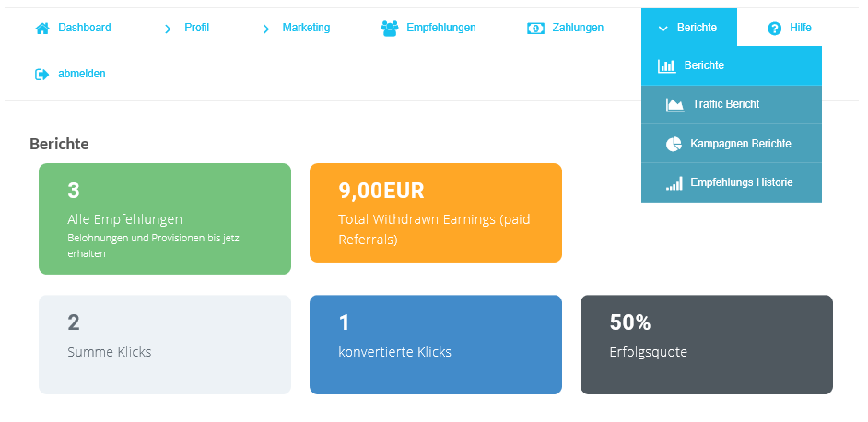Click the Traffic Bericht area chart icon
The image size is (868, 422).
point(674,105)
